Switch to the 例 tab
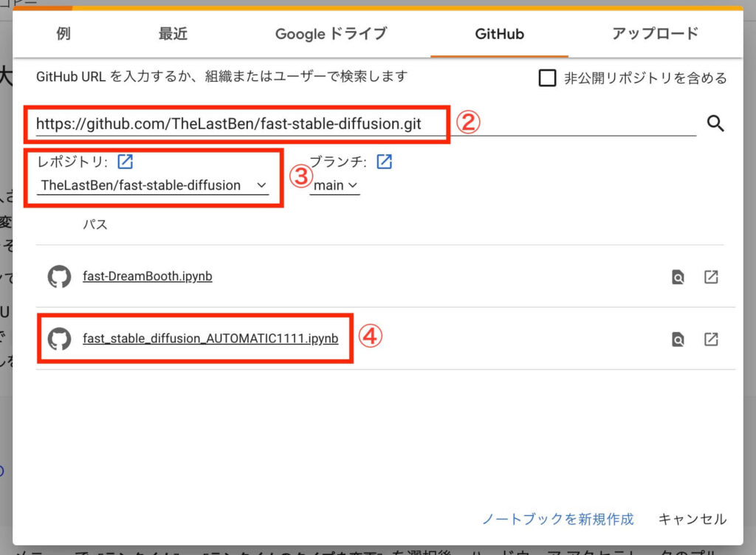Viewport: 756px width, 555px height. click(63, 34)
